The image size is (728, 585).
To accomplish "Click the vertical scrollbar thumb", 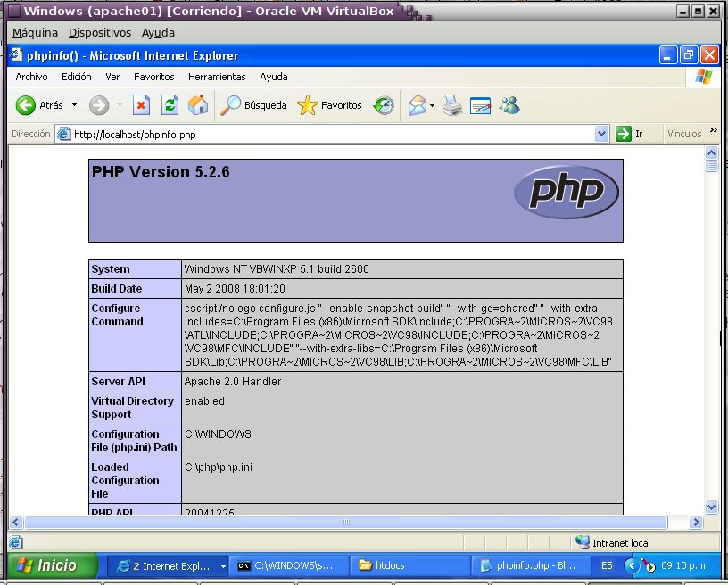I will click(711, 166).
